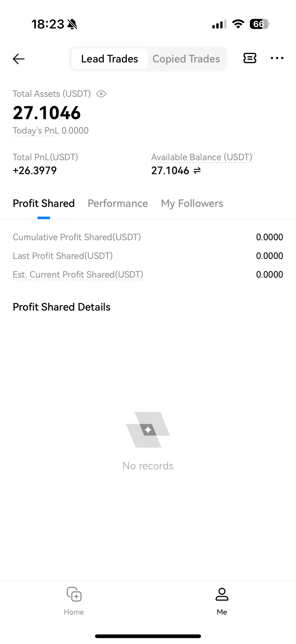Switch to Lead Trades segment

tap(110, 59)
